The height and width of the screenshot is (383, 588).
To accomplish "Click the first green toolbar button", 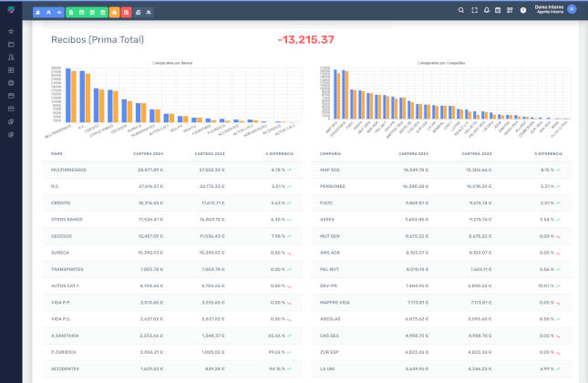I will (x=70, y=10).
